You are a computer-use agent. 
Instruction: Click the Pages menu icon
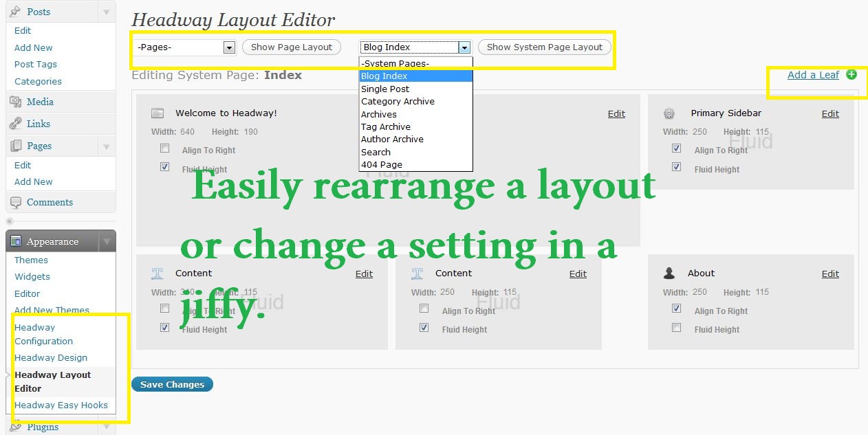coord(15,146)
